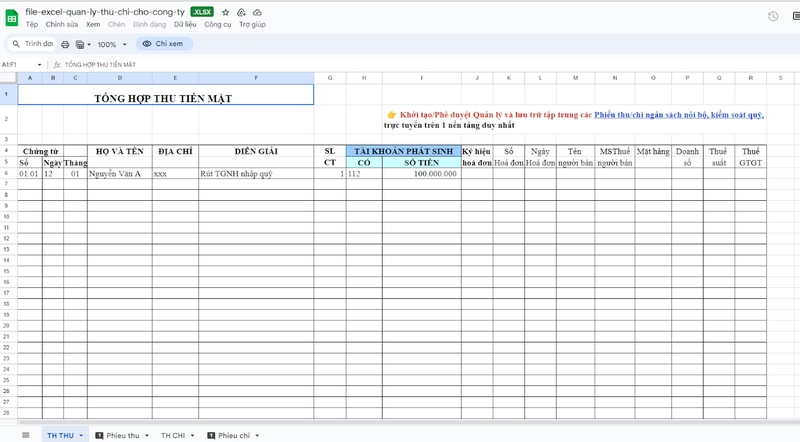This screenshot has height=442, width=800.
Task: Select cell containing Nguyễn Văn A
Action: tap(120, 174)
